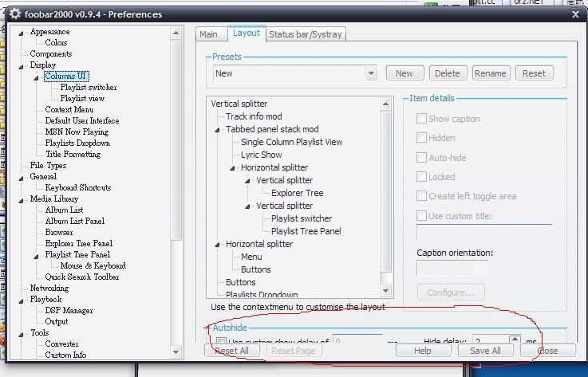Select Context Menu in preferences tree
This screenshot has height=377, width=588.
(69, 109)
